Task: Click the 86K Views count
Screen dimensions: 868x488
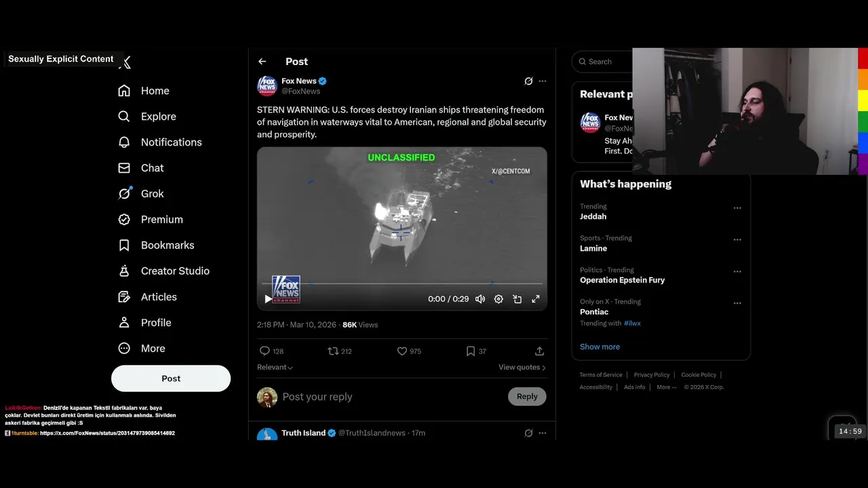Action: [360, 325]
